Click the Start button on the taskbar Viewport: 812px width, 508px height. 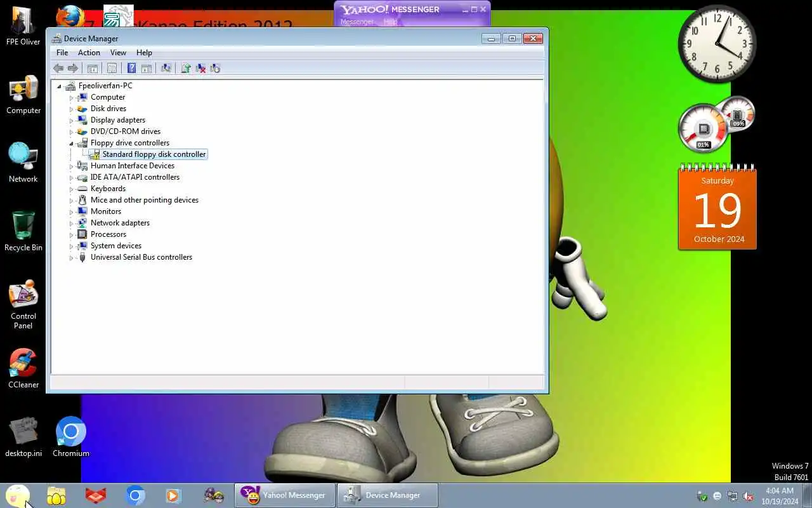pyautogui.click(x=18, y=495)
